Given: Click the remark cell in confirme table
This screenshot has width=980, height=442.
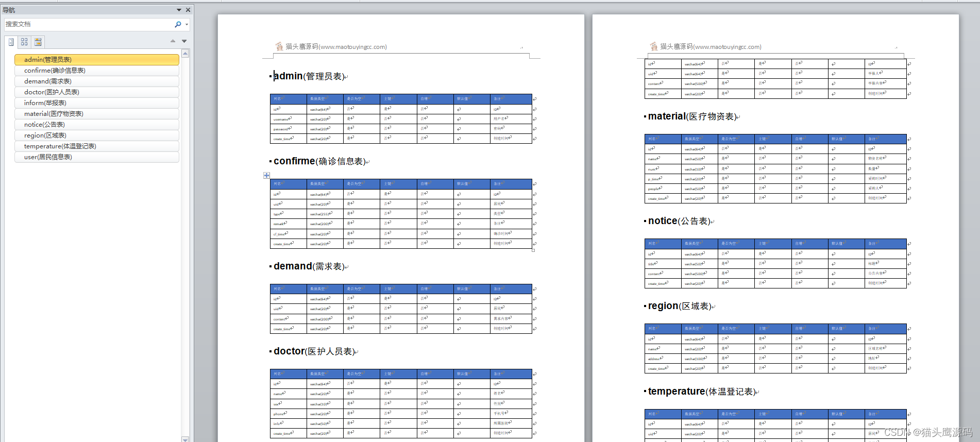Looking at the screenshot, I should (289, 224).
